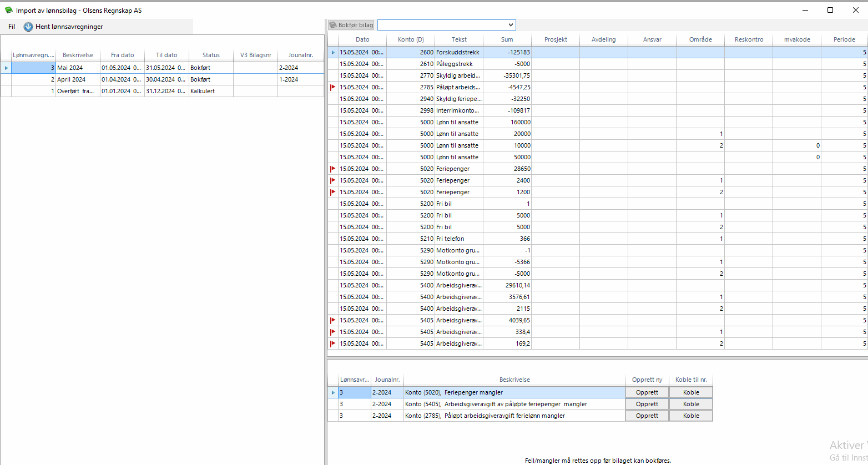This screenshot has width=868, height=465.
Task: Click the Påleggstrekk row
Action: (x=598, y=64)
